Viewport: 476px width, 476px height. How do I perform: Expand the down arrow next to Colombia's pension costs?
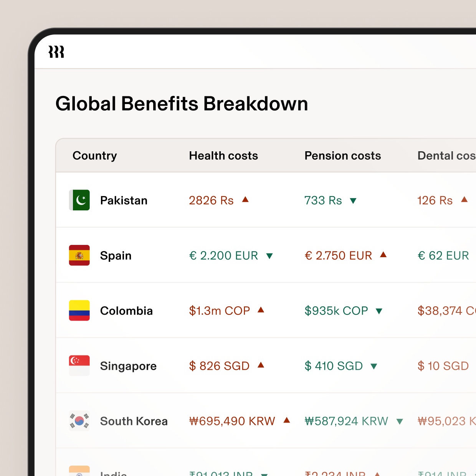click(x=380, y=311)
